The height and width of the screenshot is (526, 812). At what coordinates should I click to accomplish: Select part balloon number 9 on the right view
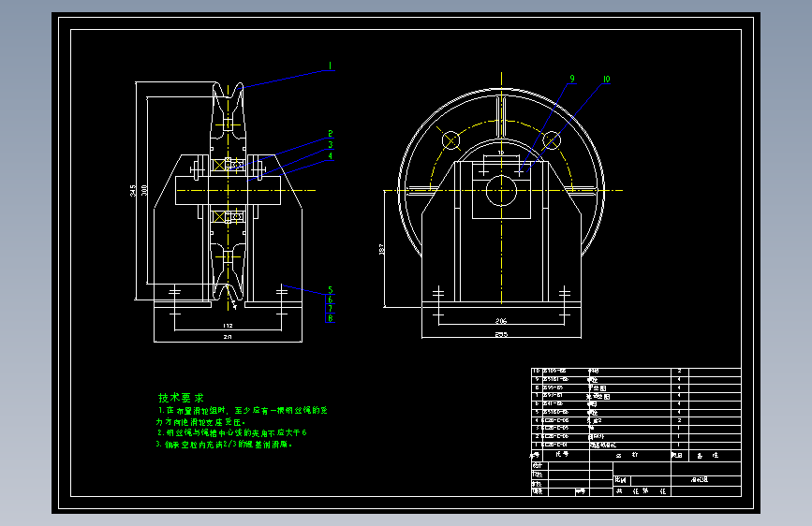[572, 79]
